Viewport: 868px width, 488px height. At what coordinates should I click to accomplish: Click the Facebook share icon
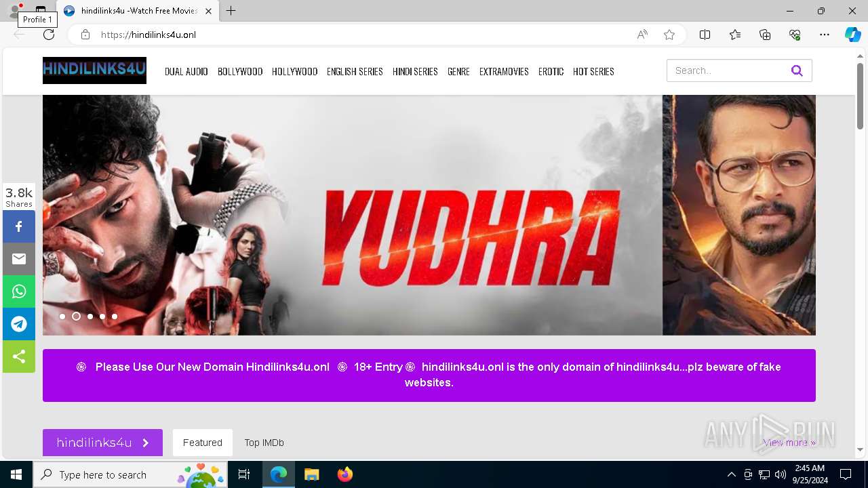(x=19, y=226)
